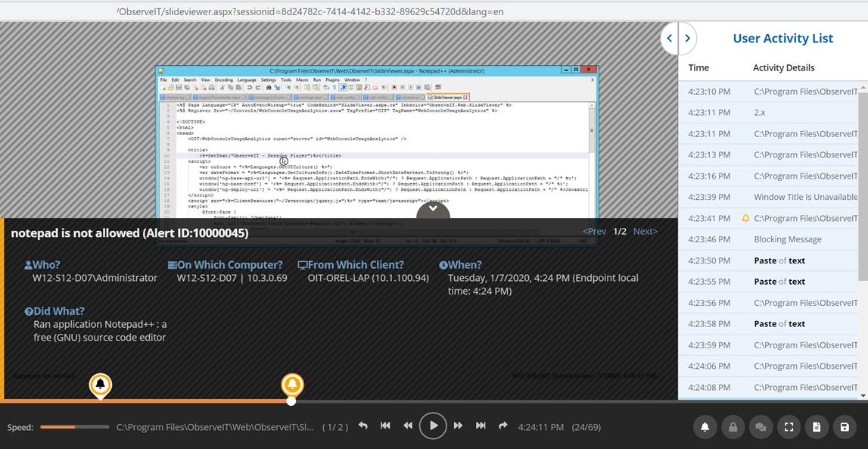Click the fast-forward double-arrow icon
The width and height of the screenshot is (868, 449).
coord(458,426)
